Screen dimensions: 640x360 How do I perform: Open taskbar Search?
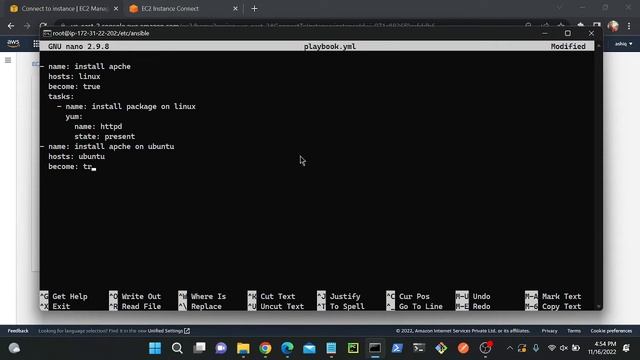point(177,348)
